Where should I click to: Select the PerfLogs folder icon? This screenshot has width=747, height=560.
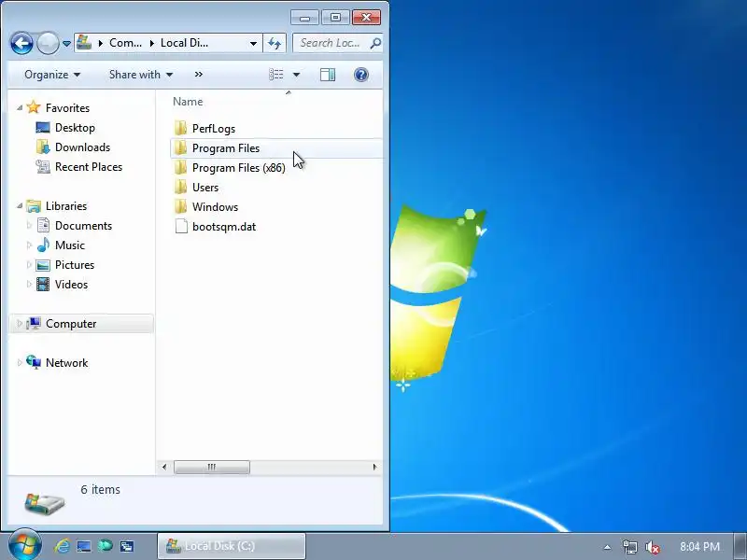pyautogui.click(x=180, y=128)
